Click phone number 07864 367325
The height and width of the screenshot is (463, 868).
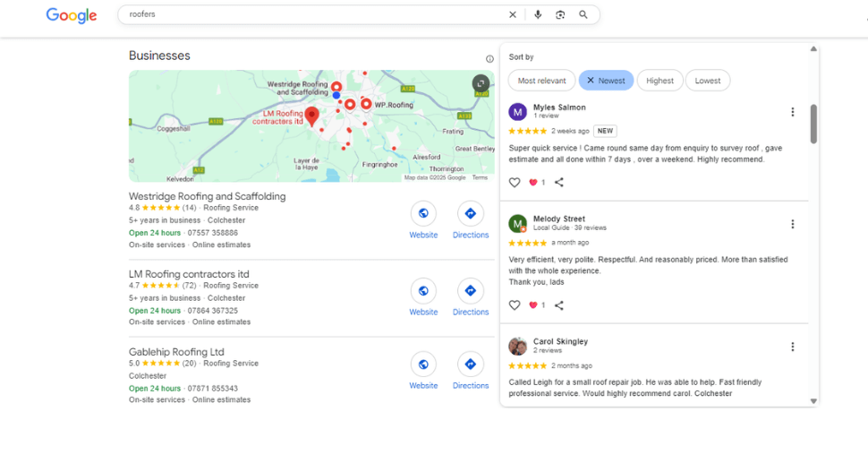(x=213, y=311)
